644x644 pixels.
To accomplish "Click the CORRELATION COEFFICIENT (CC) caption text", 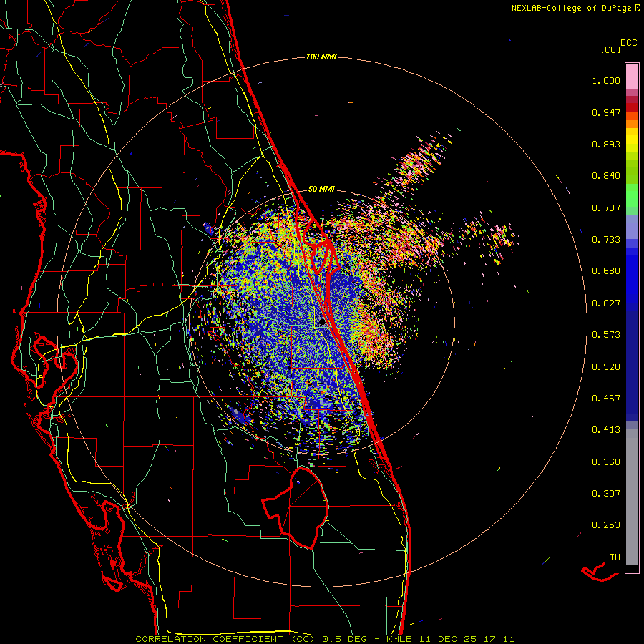I will [x=225, y=639].
